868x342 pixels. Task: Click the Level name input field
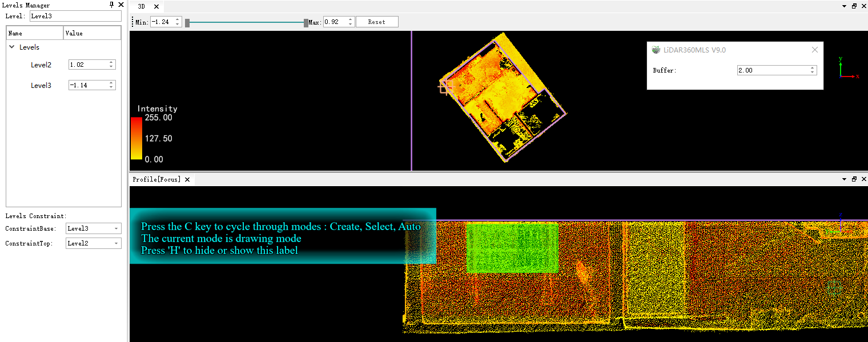click(x=75, y=17)
